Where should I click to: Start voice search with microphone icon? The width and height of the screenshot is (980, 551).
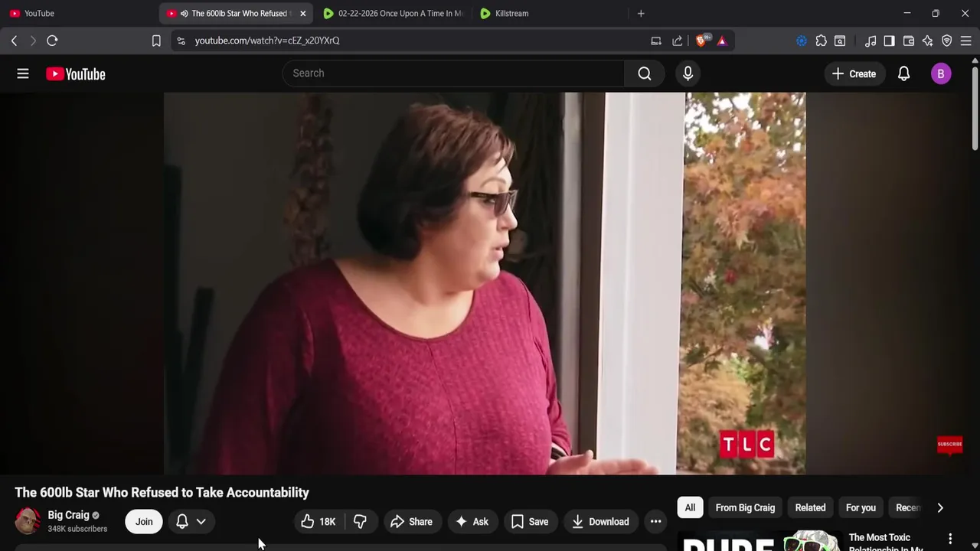[x=688, y=73]
